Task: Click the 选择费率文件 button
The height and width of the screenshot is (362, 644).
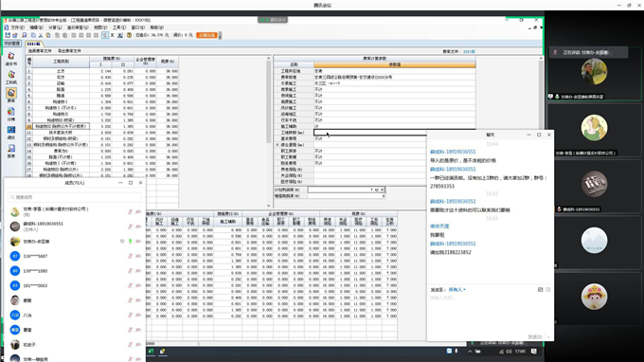Action: (x=40, y=51)
